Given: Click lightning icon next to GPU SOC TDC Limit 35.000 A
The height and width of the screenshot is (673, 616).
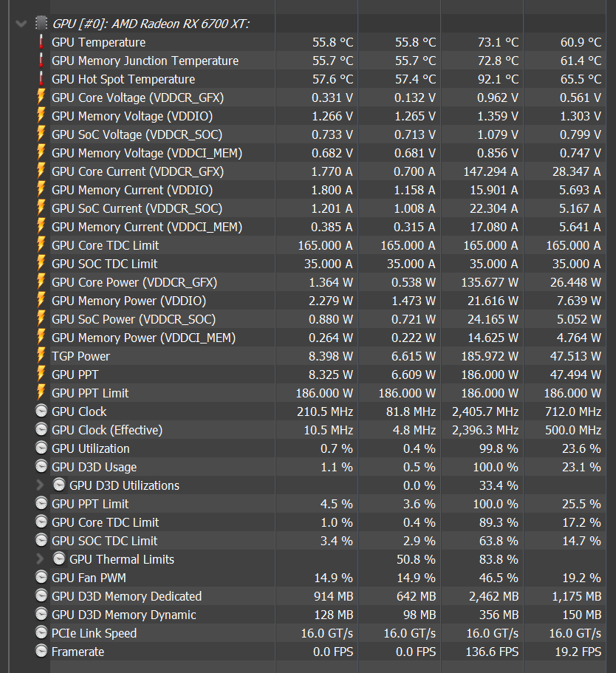Looking at the screenshot, I should 41,264.
